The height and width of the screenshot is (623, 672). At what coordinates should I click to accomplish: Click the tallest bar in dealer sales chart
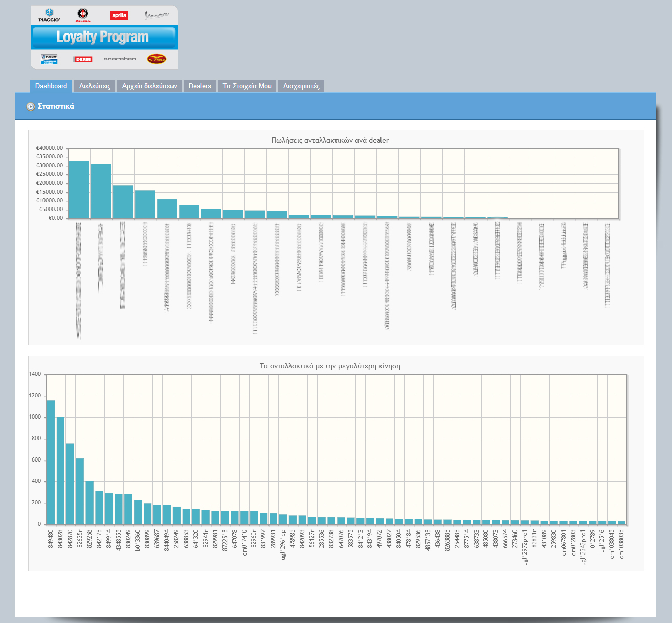(78, 189)
